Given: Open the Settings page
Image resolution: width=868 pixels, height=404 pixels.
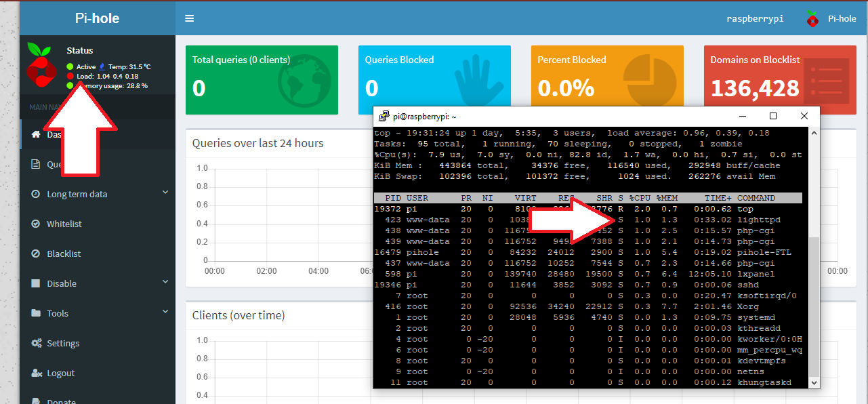Looking at the screenshot, I should point(98,343).
